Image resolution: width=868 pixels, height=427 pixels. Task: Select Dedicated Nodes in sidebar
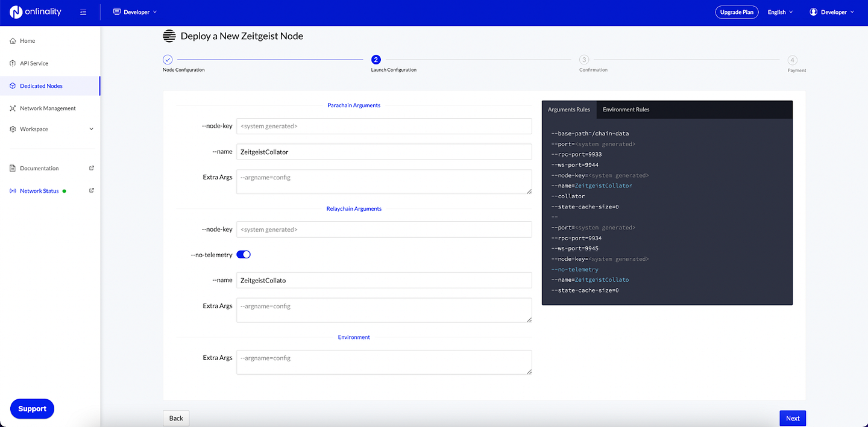(50, 86)
